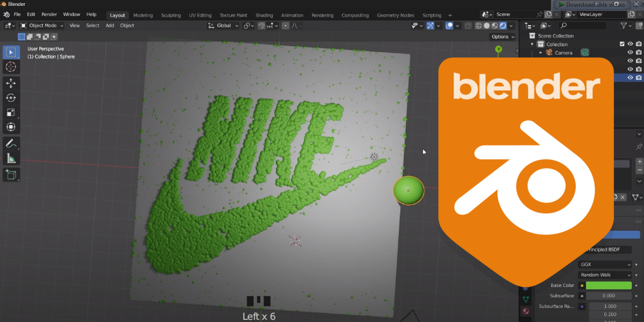Set selection mode to intersect
The image size is (644, 322).
[x=54, y=36]
